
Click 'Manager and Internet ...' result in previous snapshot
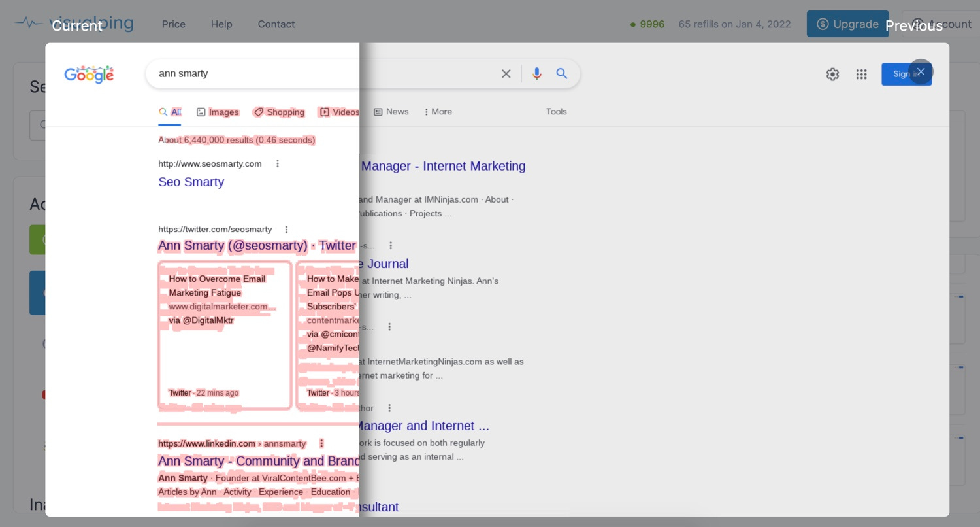[424, 426]
